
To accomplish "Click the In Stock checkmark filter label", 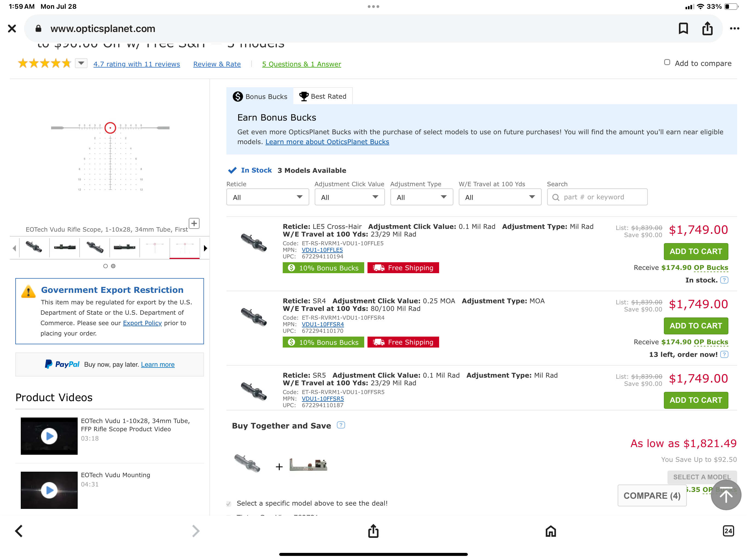I will tap(250, 170).
